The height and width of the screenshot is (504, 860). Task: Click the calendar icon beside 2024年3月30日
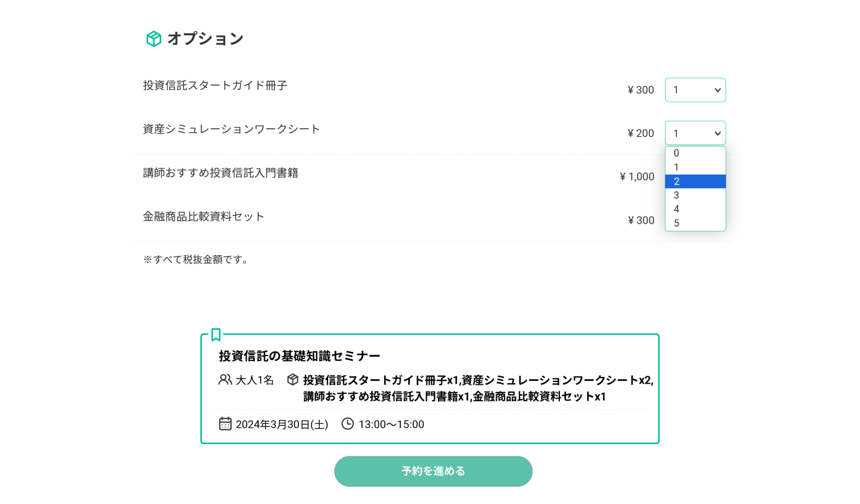coord(225,423)
